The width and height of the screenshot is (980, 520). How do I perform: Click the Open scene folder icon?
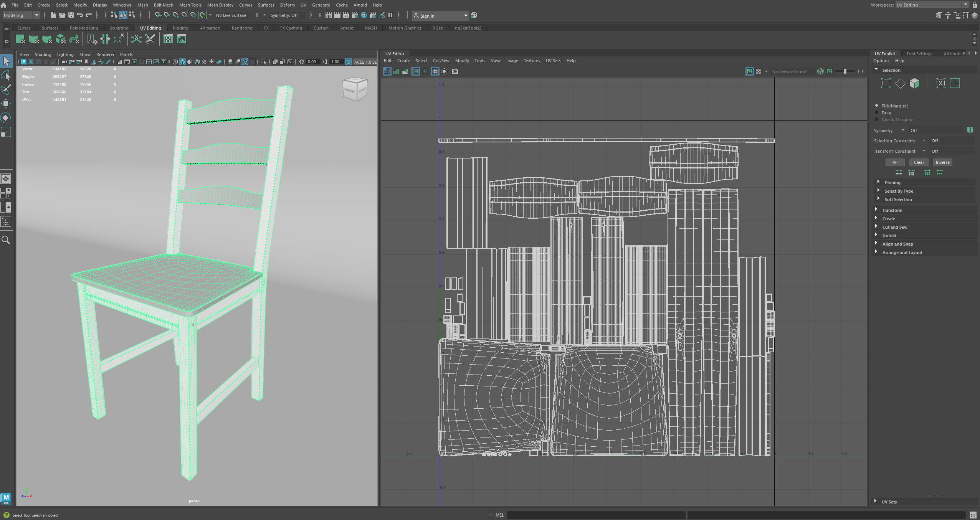pyautogui.click(x=62, y=15)
